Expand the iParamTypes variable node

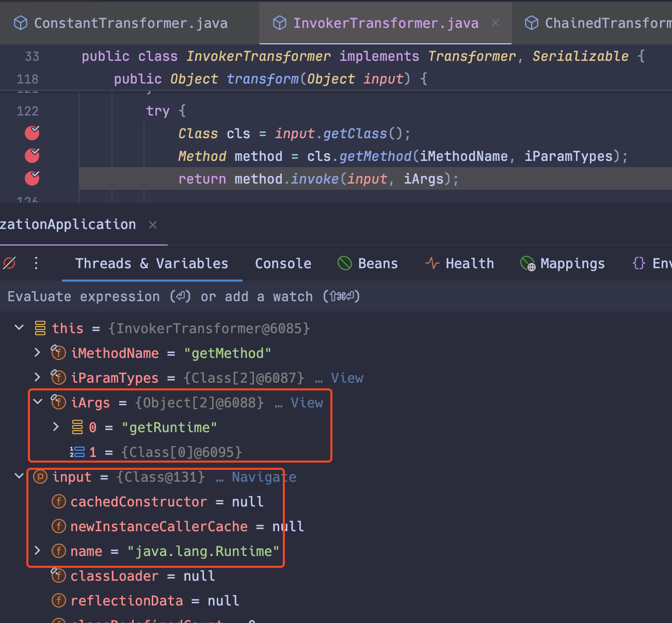coord(37,378)
